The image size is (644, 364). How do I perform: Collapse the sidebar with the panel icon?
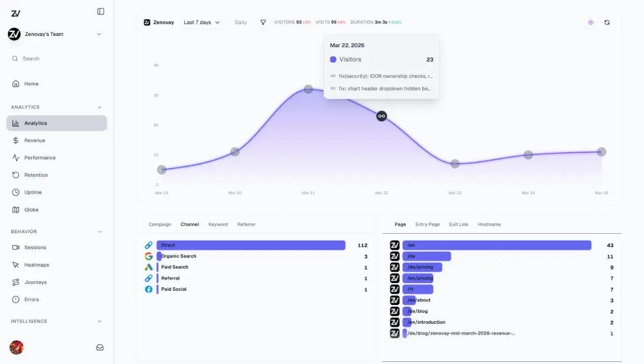click(101, 11)
